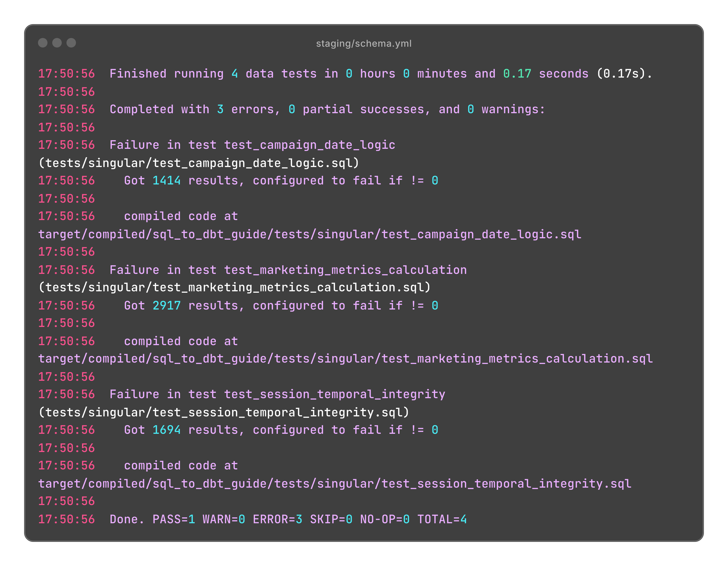Click the test_marketing_metrics_calculation name in failure line
Screen dimensions: 728x566
click(345, 270)
